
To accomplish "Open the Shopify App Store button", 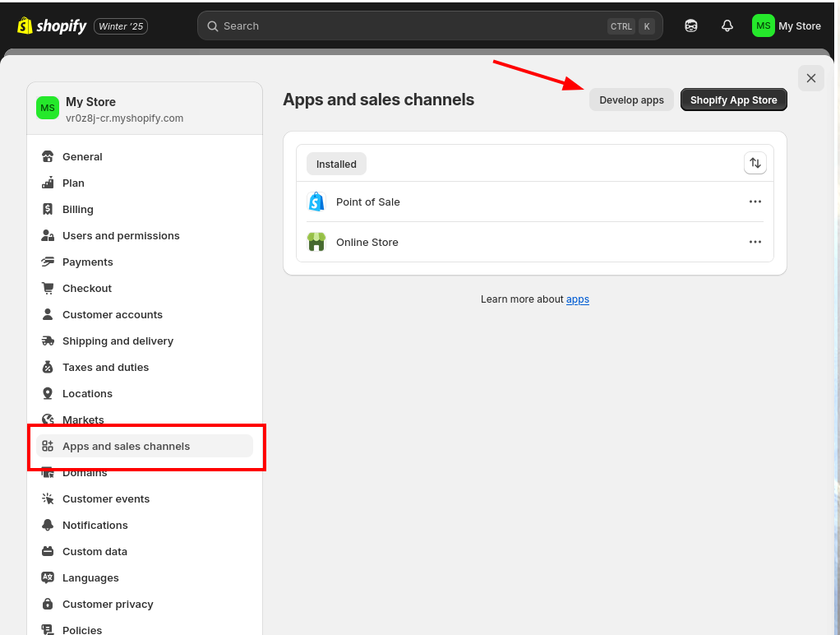I will coord(733,100).
